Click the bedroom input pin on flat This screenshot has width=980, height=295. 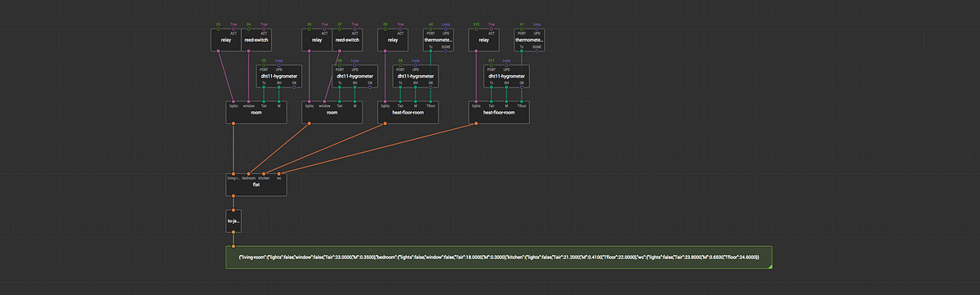[x=249, y=173]
